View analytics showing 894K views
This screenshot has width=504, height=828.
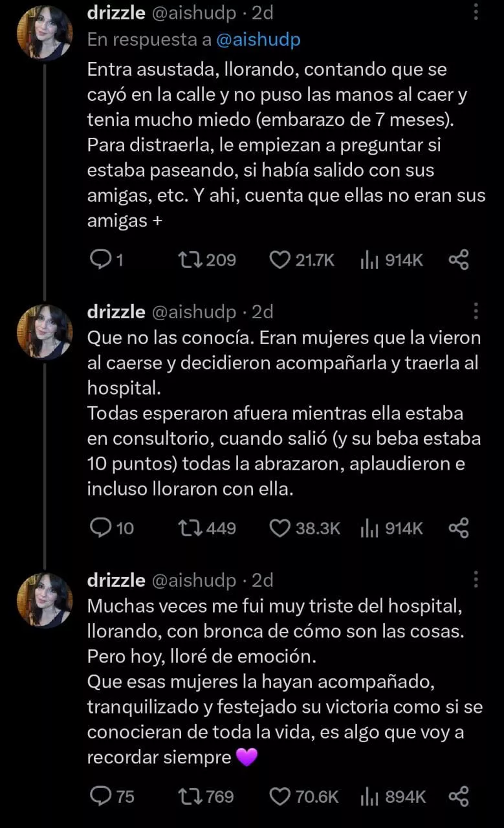(393, 796)
